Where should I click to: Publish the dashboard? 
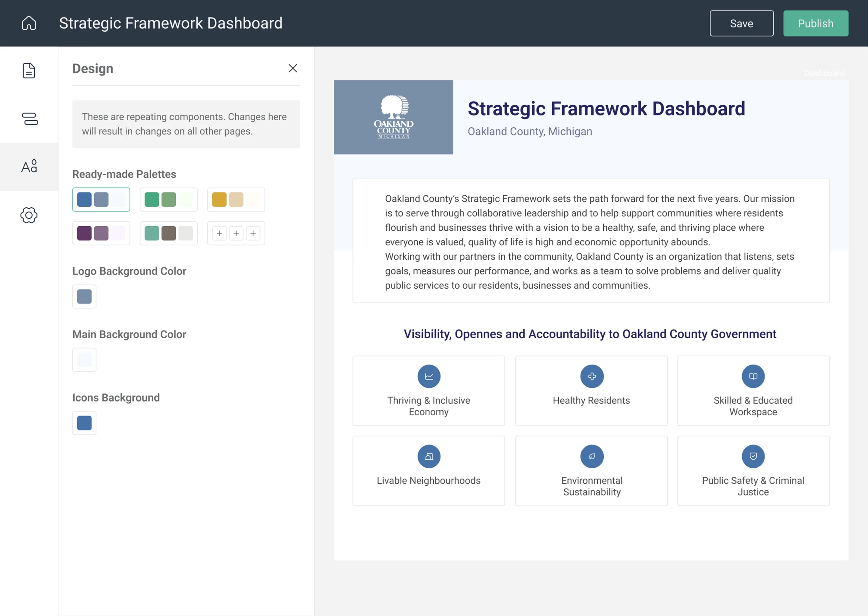(815, 23)
